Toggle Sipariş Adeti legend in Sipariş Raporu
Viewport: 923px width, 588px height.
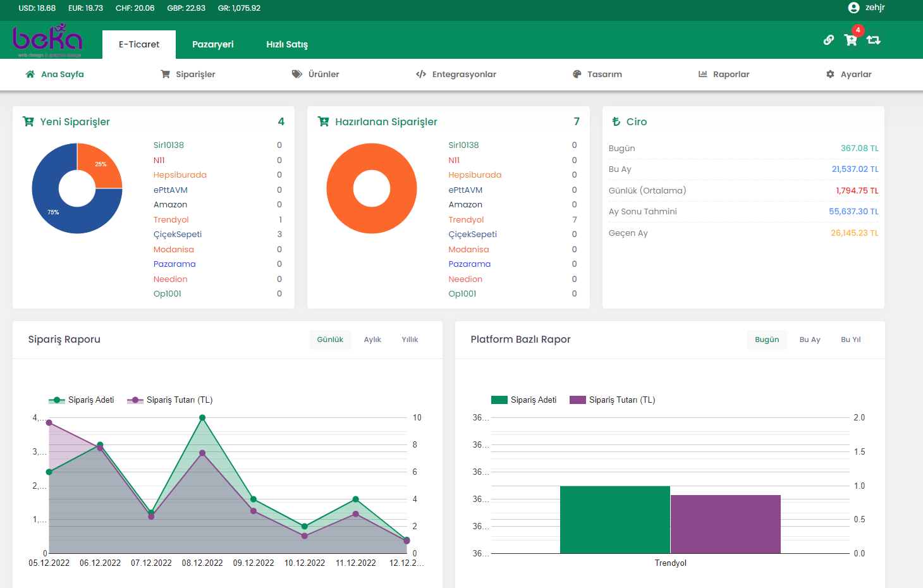pos(82,400)
